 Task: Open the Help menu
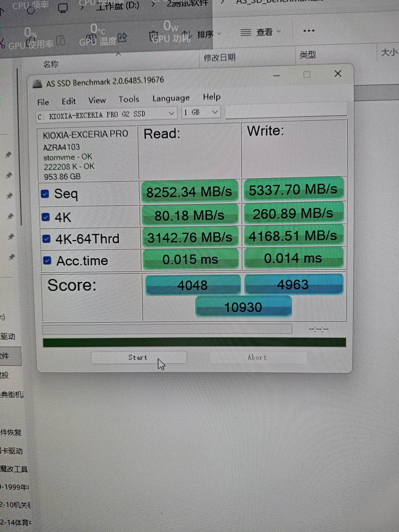point(212,97)
